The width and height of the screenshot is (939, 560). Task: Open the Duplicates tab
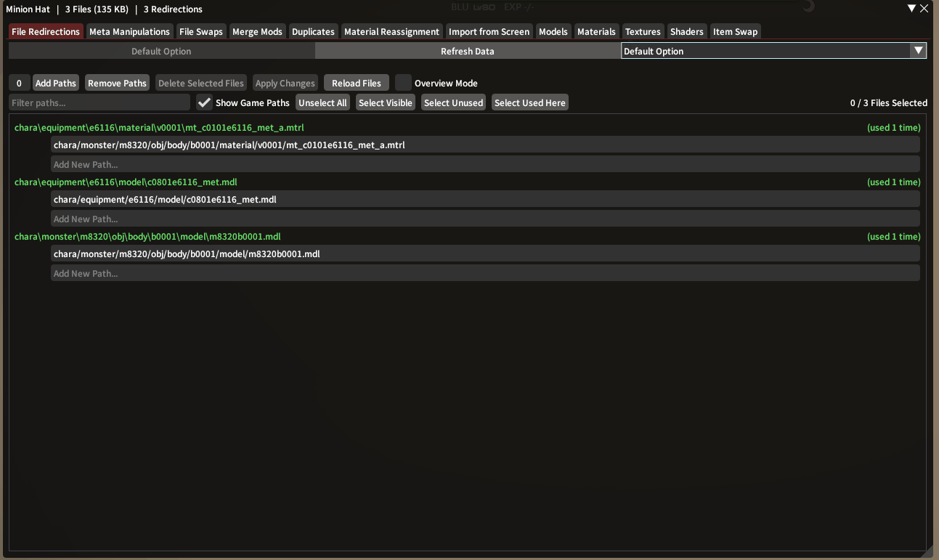[313, 31]
